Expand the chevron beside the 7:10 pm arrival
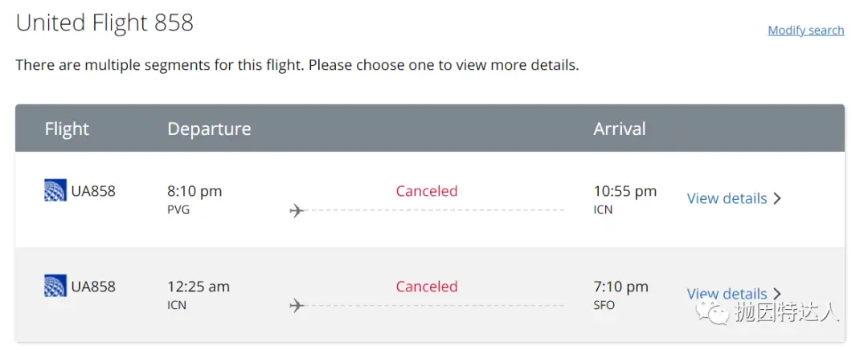This screenshot has height=350, width=868. pyautogui.click(x=777, y=294)
